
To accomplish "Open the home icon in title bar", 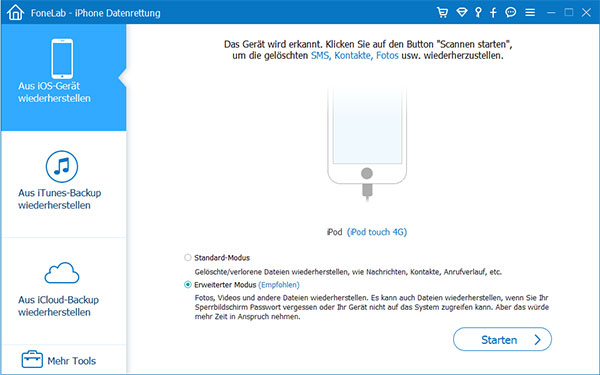I will (x=15, y=12).
